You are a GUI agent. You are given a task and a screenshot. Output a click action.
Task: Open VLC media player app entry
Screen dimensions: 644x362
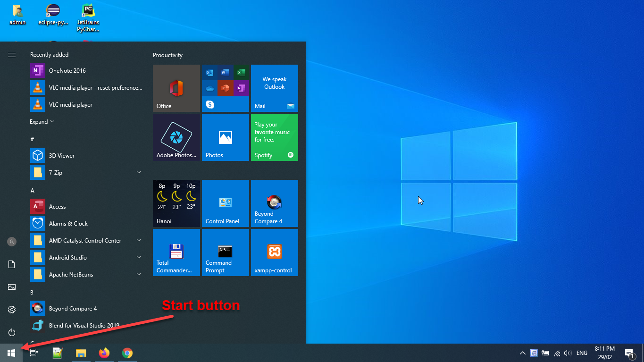click(x=86, y=105)
